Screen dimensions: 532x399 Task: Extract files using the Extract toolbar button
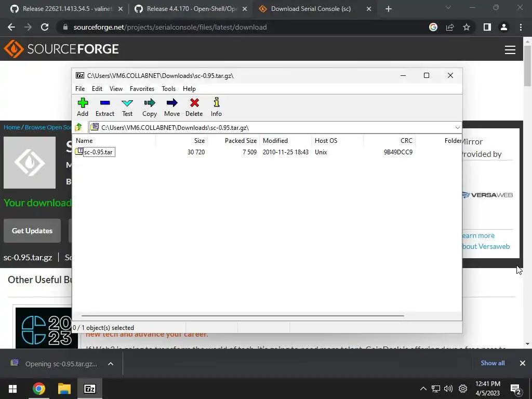point(105,107)
